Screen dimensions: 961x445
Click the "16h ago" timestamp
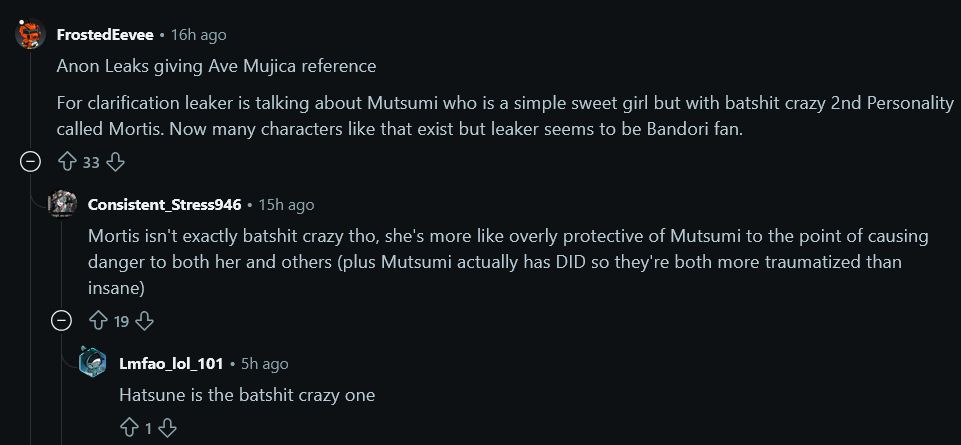(199, 35)
